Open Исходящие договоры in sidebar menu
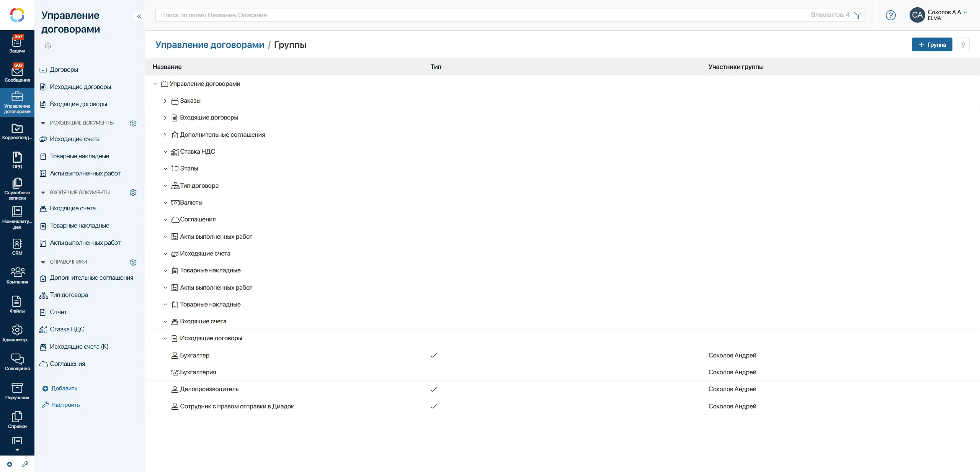This screenshot has height=472, width=980. pyautogui.click(x=80, y=87)
